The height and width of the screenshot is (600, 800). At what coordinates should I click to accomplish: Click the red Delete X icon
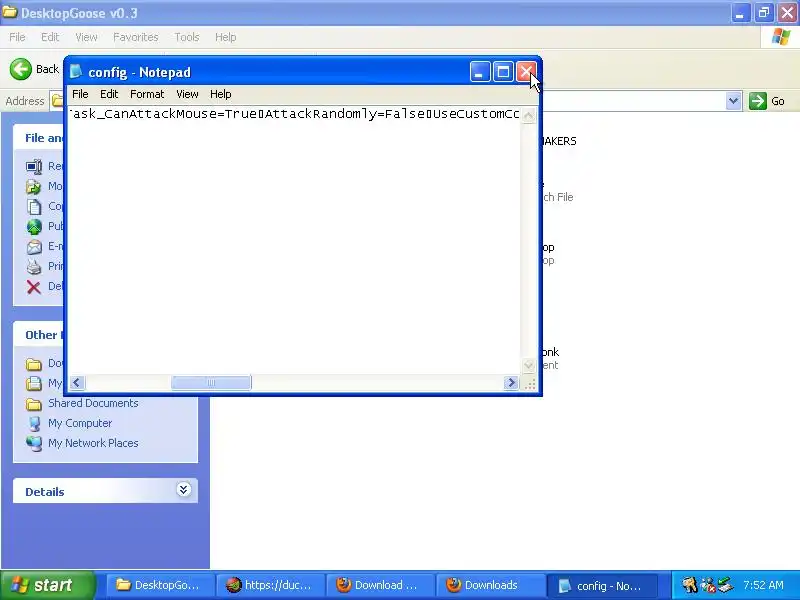(34, 287)
